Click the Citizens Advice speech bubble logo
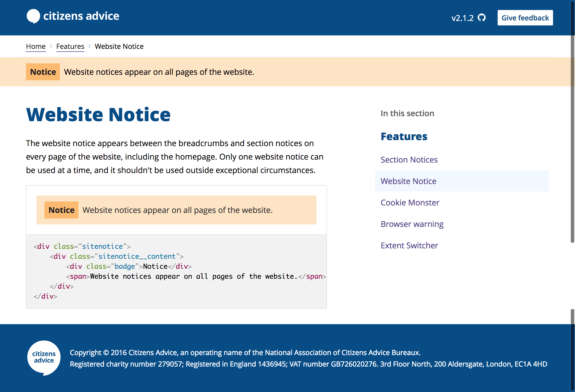The image size is (575, 392). pos(33,16)
